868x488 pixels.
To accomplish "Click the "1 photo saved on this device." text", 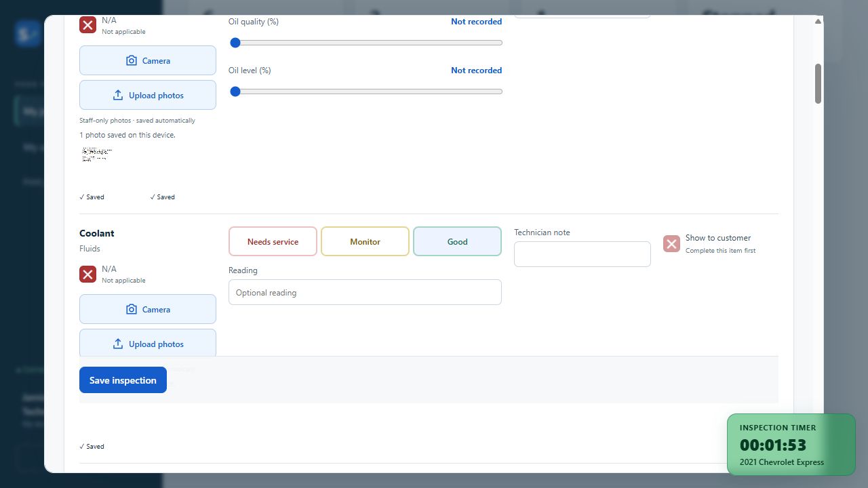I will [x=127, y=135].
